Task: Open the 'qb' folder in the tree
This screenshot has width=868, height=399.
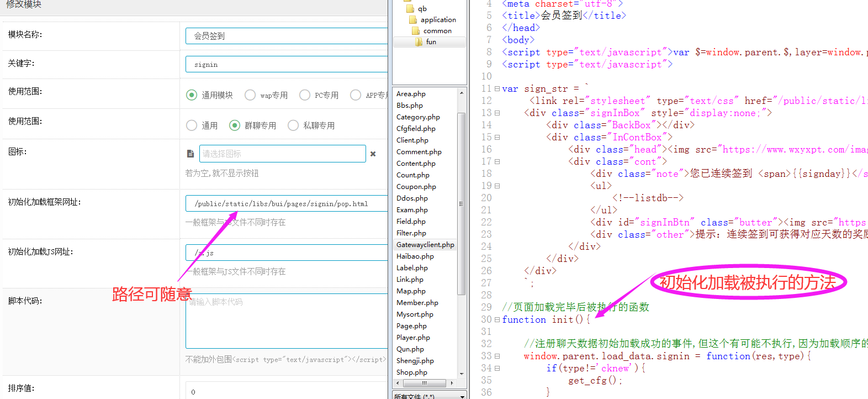Action: [422, 9]
